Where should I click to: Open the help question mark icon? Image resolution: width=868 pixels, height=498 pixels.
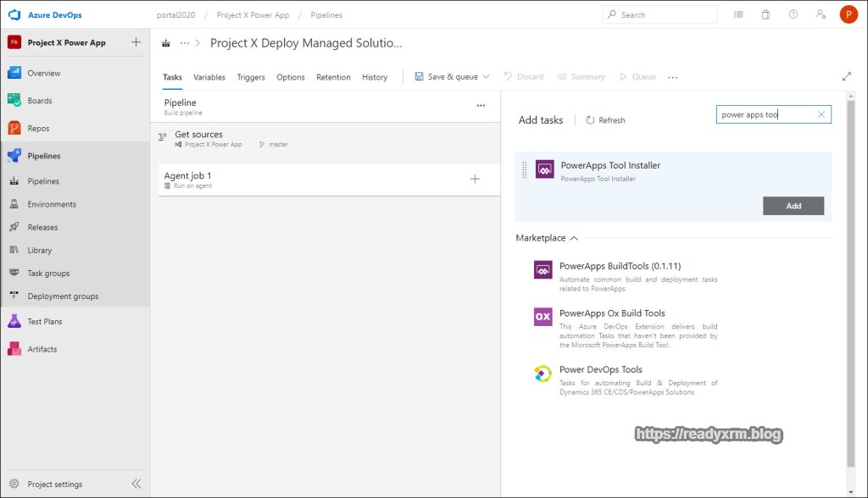793,14
